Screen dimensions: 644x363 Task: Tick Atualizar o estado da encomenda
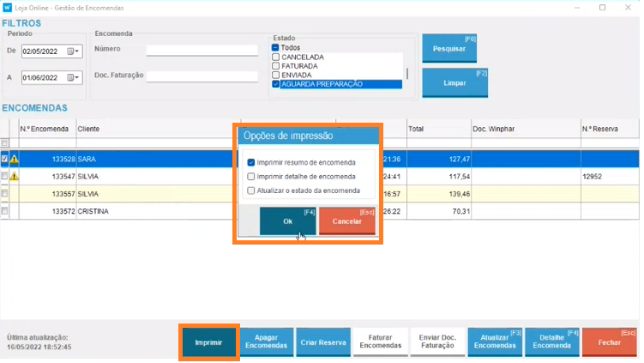pyautogui.click(x=251, y=191)
